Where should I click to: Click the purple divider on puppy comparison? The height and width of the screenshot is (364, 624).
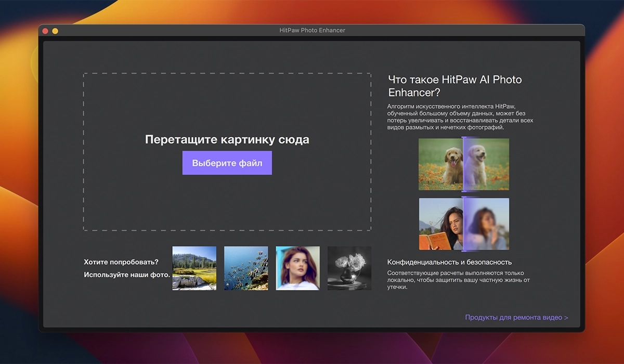[462, 164]
